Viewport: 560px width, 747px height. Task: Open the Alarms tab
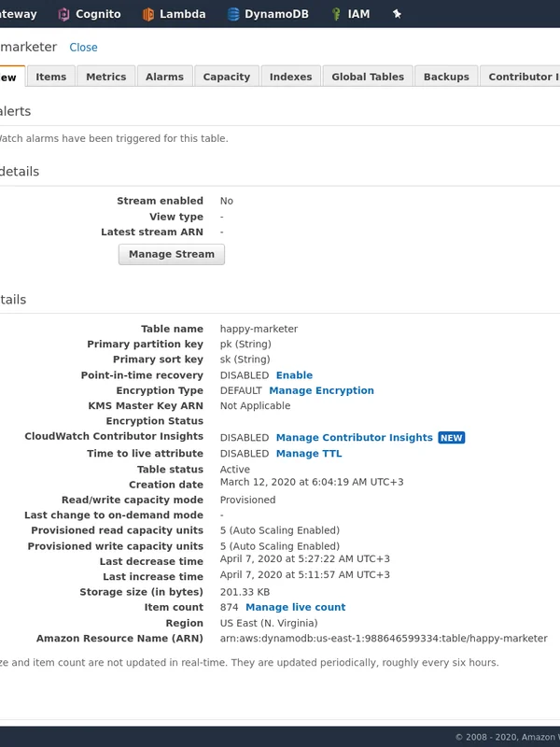point(164,77)
